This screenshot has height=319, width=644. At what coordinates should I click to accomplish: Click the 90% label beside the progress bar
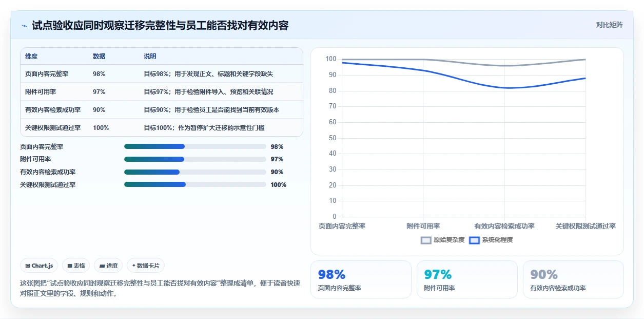pos(277,172)
